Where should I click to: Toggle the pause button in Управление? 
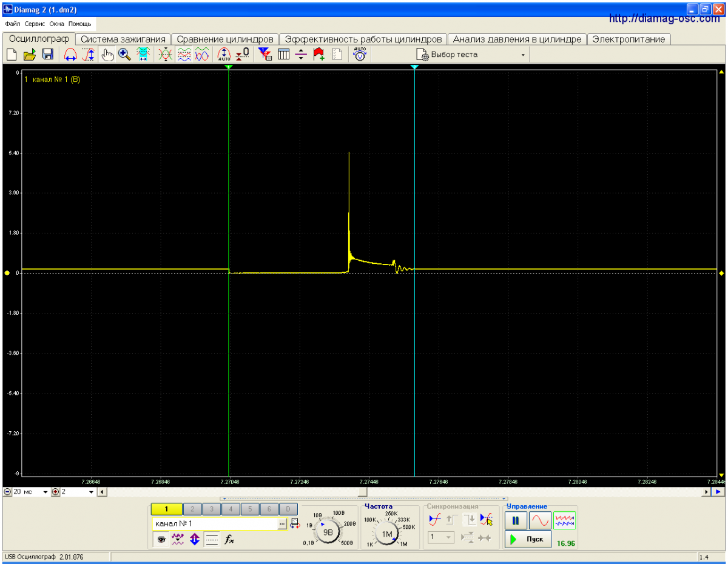tap(515, 520)
